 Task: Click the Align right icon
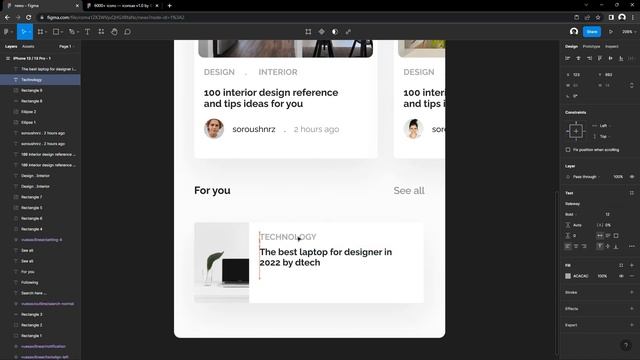(x=589, y=58)
